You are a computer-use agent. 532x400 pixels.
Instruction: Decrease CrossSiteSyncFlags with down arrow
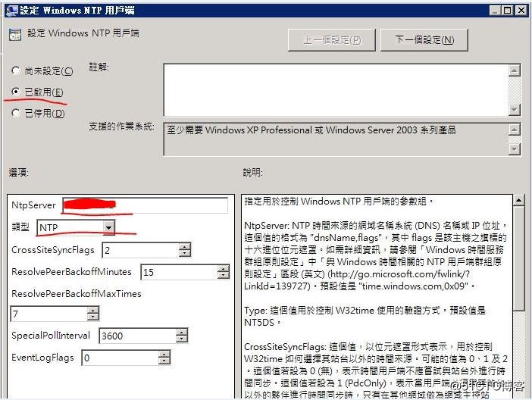[185, 254]
